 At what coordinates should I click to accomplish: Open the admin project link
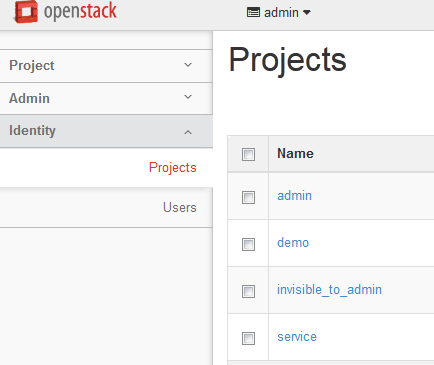[x=294, y=196]
